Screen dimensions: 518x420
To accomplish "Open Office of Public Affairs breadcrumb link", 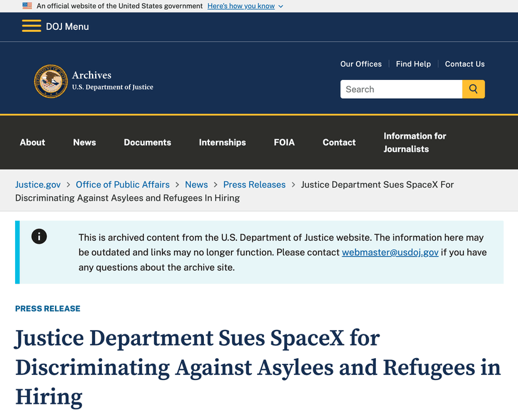I will point(123,184).
